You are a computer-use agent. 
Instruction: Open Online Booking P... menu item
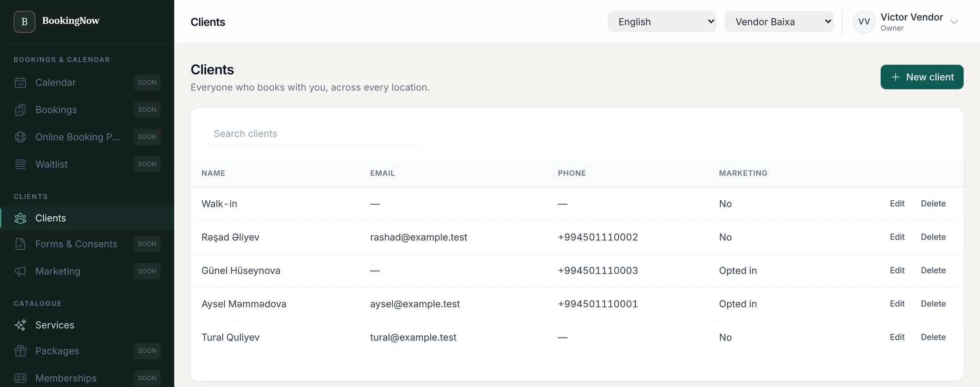[87, 137]
